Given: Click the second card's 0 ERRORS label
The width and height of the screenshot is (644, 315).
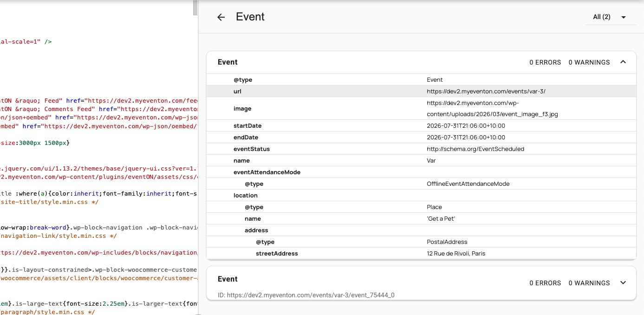Looking at the screenshot, I should pyautogui.click(x=545, y=283).
